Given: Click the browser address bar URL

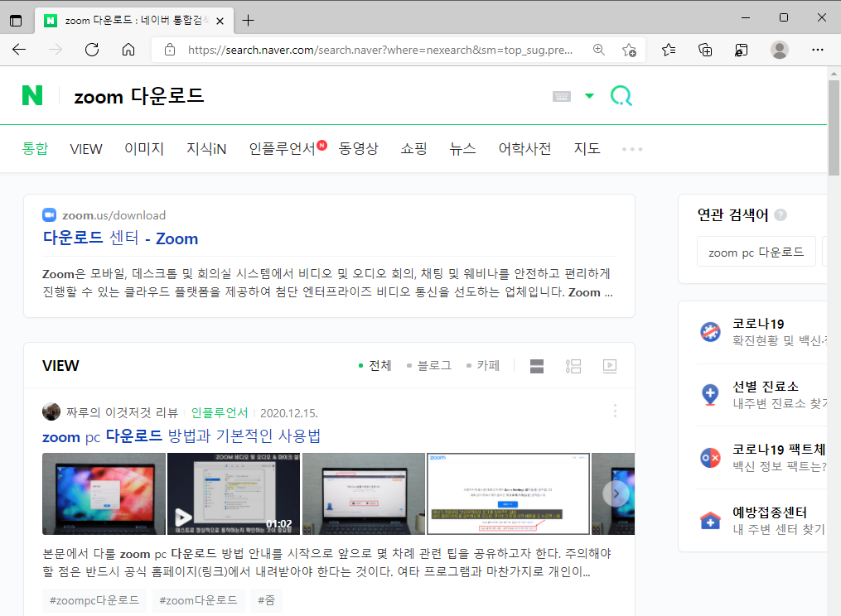Looking at the screenshot, I should point(379,50).
